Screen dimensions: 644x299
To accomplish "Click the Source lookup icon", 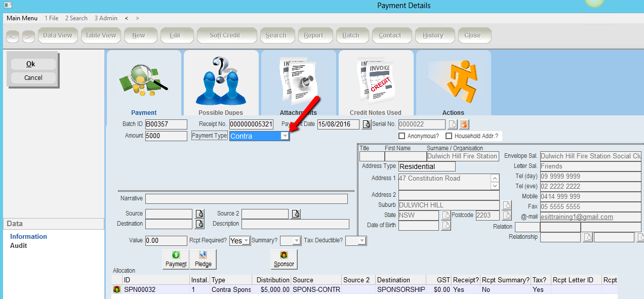I will (x=199, y=213).
